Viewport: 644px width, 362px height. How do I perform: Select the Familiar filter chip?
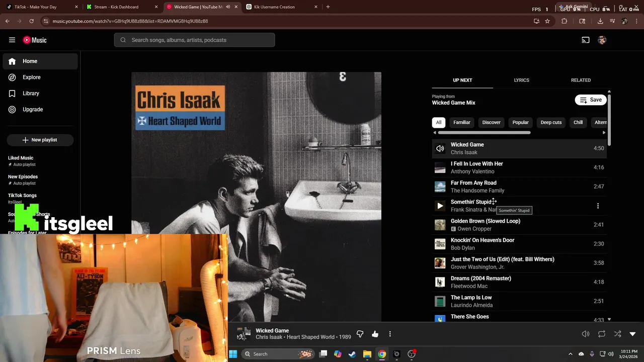pos(462,122)
